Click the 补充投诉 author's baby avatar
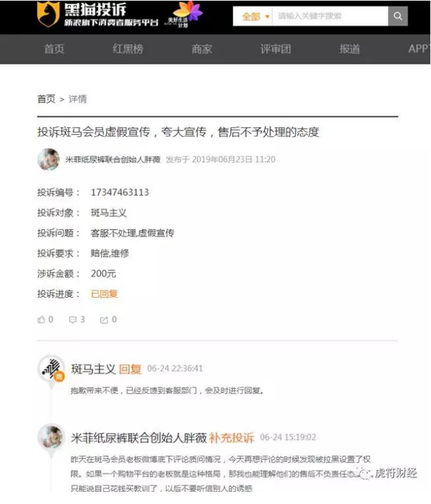The image size is (431, 504). pyautogui.click(x=51, y=437)
